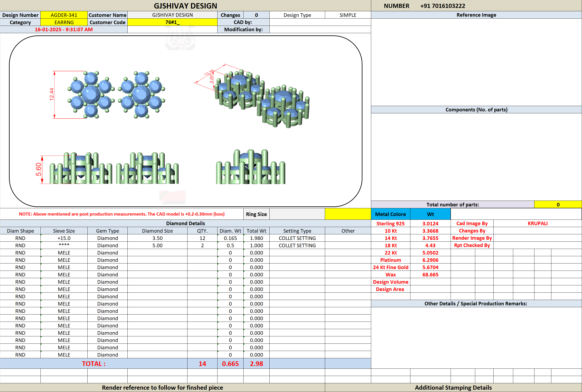Click the AGDER-341 design number cell

(64, 15)
